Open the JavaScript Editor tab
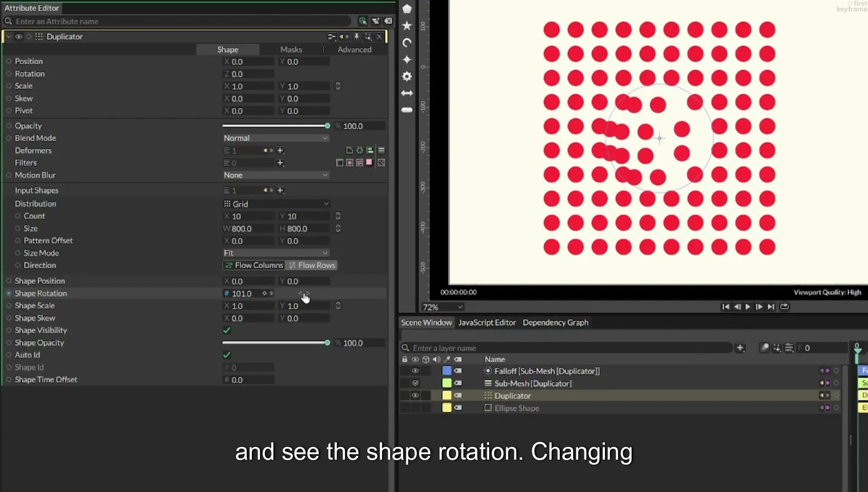 click(x=487, y=322)
